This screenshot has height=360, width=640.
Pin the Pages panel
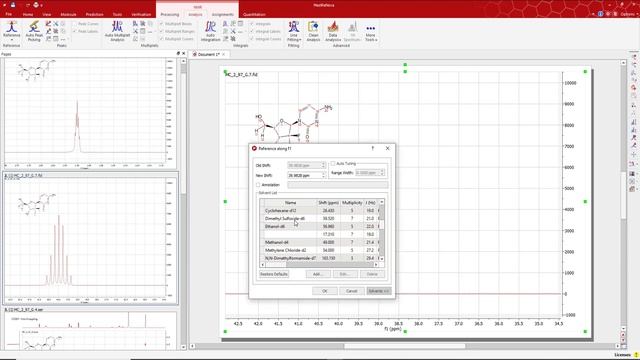click(178, 53)
